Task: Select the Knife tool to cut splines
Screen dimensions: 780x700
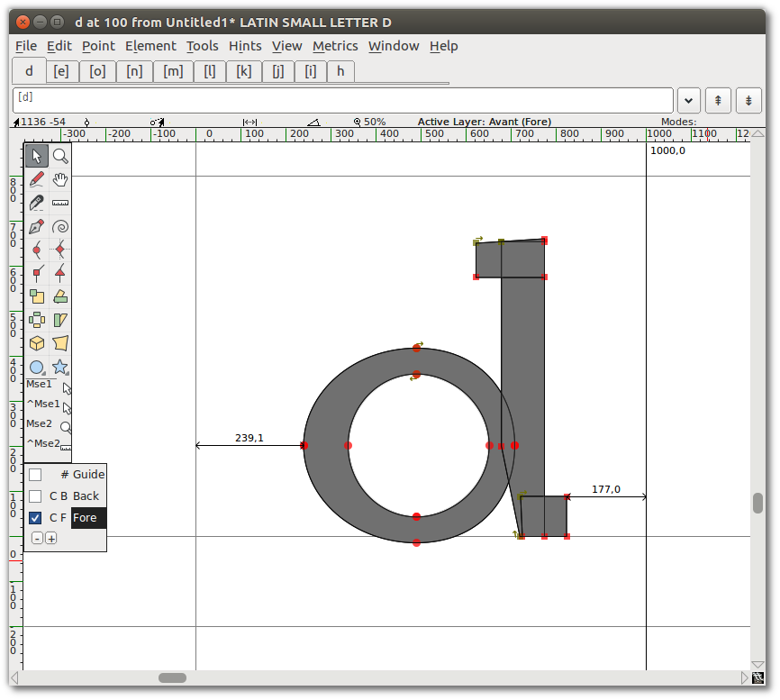Action: [x=37, y=203]
